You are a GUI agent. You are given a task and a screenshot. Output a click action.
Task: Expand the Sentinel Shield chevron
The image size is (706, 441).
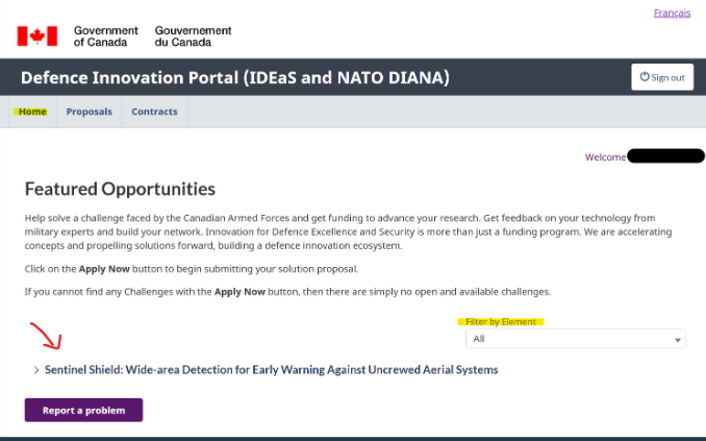(x=36, y=370)
